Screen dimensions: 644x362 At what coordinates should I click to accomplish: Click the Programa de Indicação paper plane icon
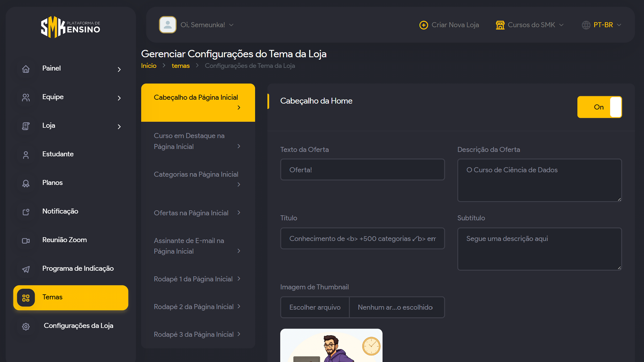point(26,269)
